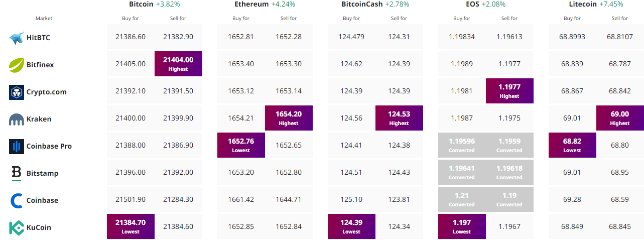This screenshot has height=240, width=644.
Task: Click the Bitstamp B logo icon
Action: coord(17,173)
